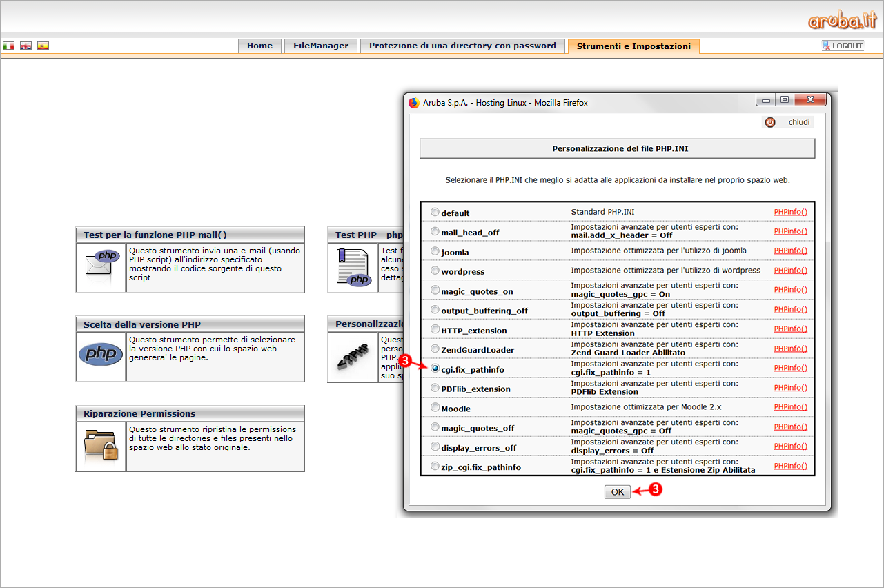Open PHPinfo() link for display_errors_off row
This screenshot has height=588, width=884.
pyautogui.click(x=790, y=447)
